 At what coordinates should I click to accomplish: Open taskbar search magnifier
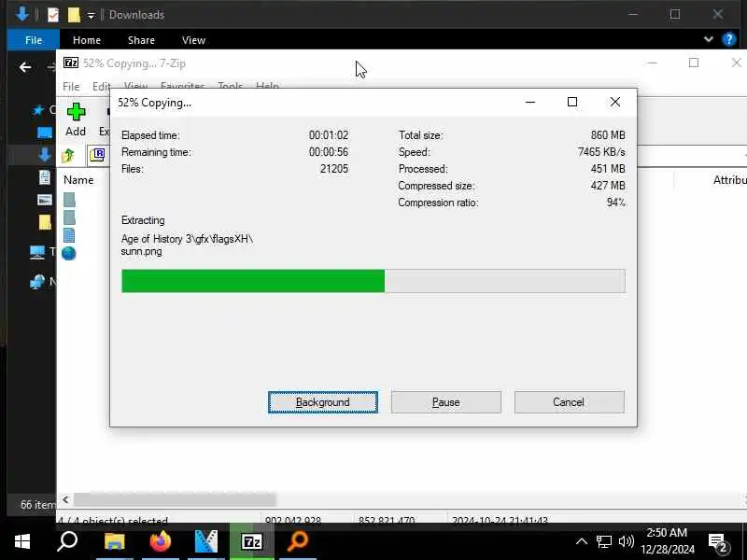tap(67, 541)
